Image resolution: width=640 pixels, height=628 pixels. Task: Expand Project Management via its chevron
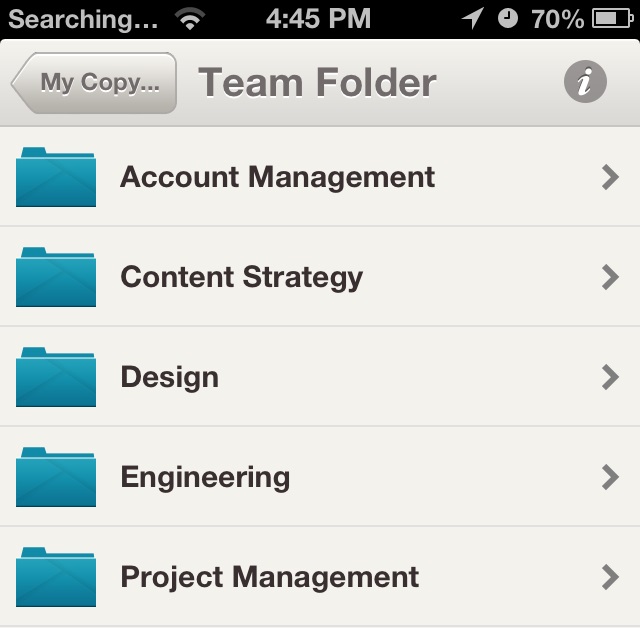(610, 577)
